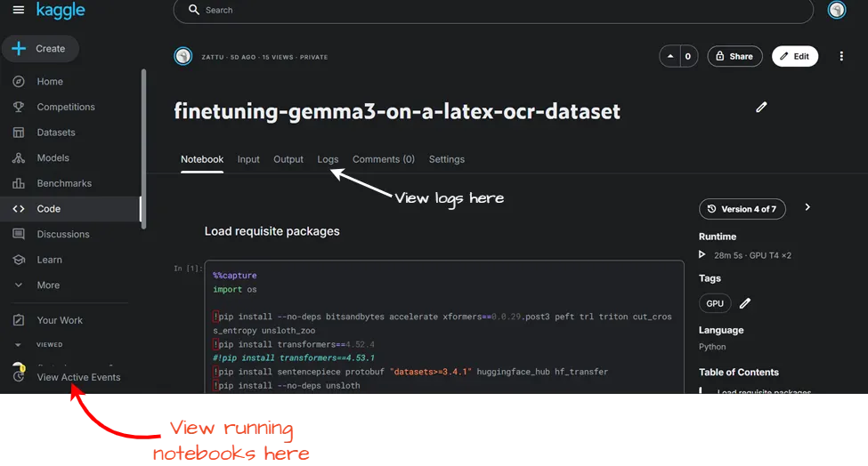The width and height of the screenshot is (868, 466).
Task: Click the Home compass icon
Action: (x=19, y=82)
